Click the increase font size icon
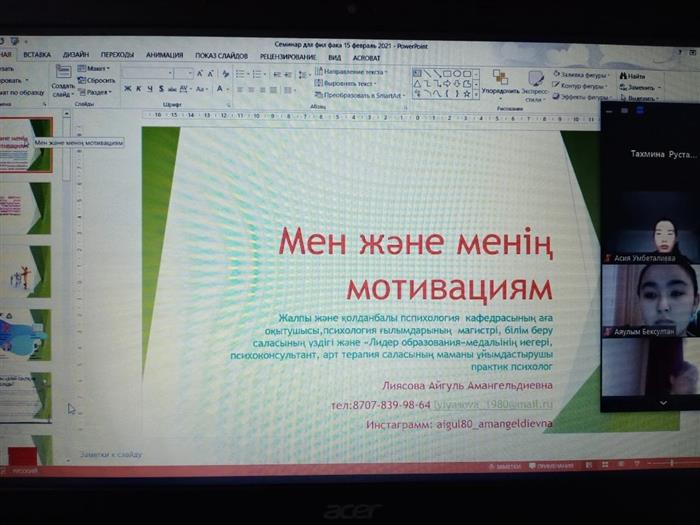 click(x=200, y=73)
